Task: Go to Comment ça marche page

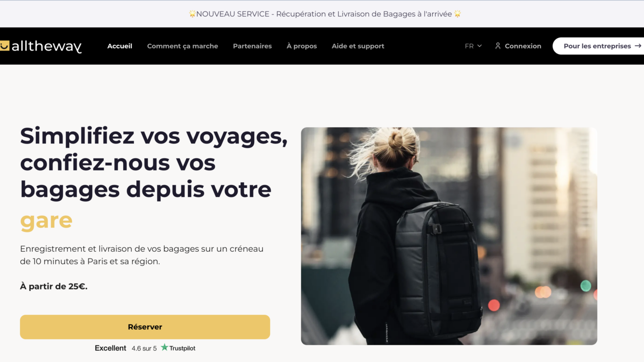Action: (183, 46)
